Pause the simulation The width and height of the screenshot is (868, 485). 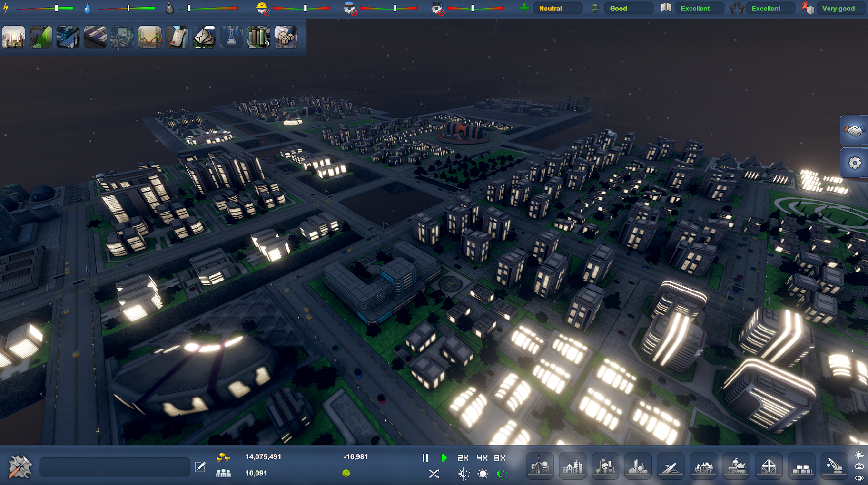[x=425, y=457]
